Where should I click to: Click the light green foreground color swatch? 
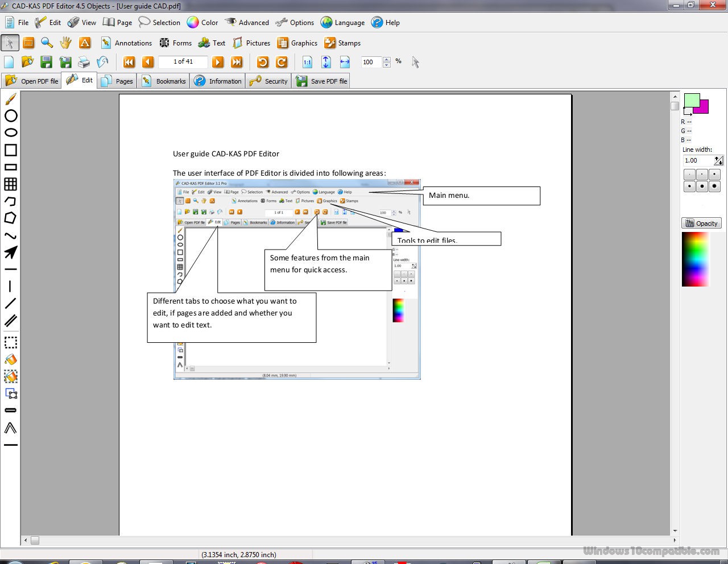click(x=692, y=100)
